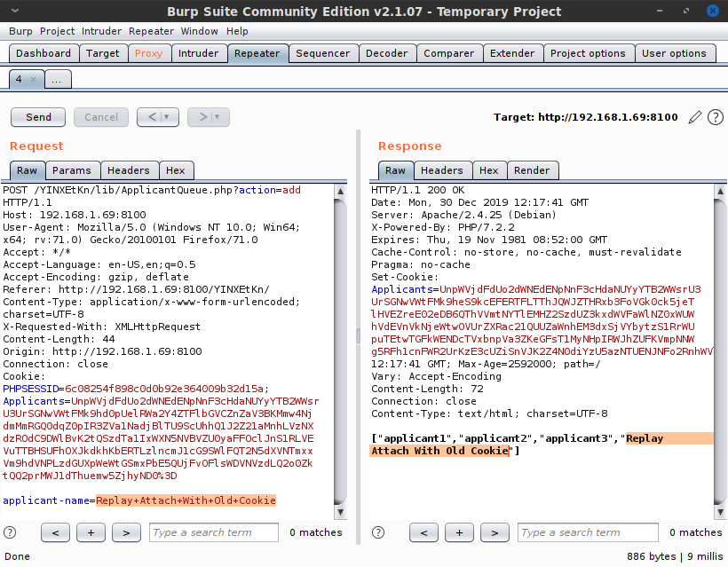Click the request search help icon
Viewport: 728px width, 567px height.
[x=10, y=532]
